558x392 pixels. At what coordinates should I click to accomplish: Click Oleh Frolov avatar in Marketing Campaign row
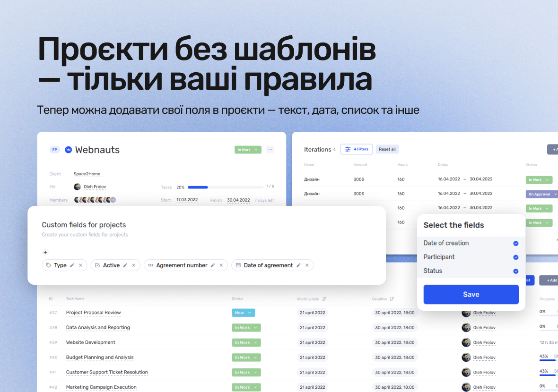tap(466, 387)
